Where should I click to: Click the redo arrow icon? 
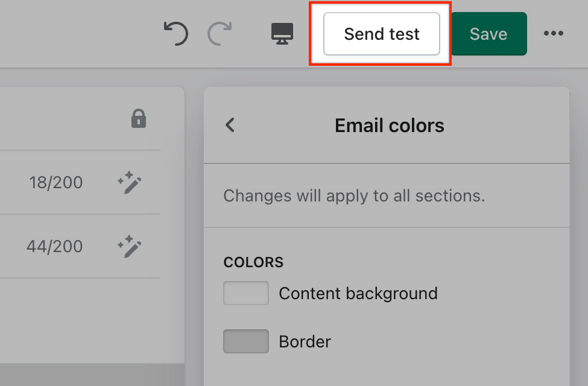[220, 34]
